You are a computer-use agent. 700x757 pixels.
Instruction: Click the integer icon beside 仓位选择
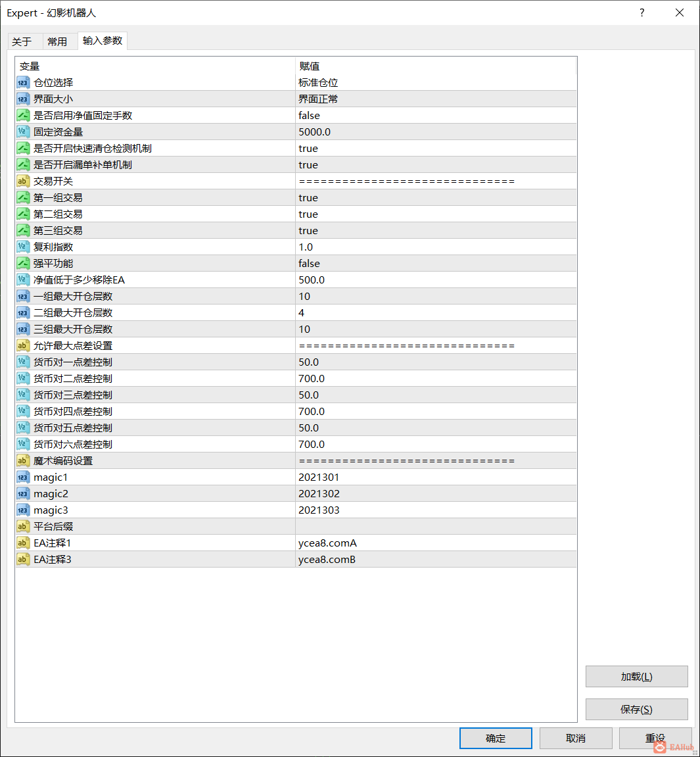(x=23, y=83)
